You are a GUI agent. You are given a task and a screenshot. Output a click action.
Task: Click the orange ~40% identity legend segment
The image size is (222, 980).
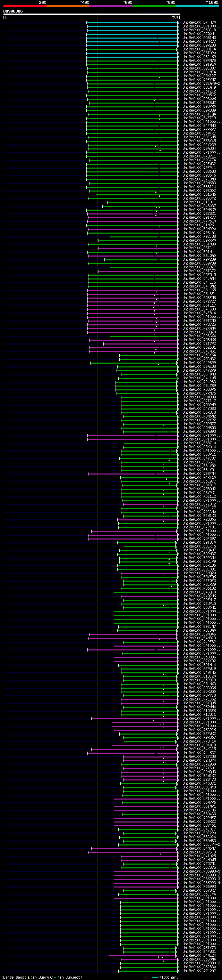[68, 6]
